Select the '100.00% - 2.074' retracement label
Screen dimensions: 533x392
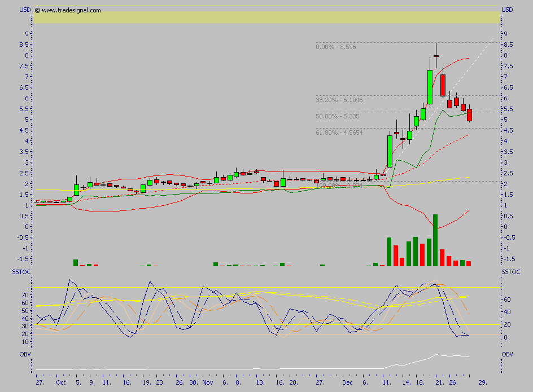coord(339,186)
